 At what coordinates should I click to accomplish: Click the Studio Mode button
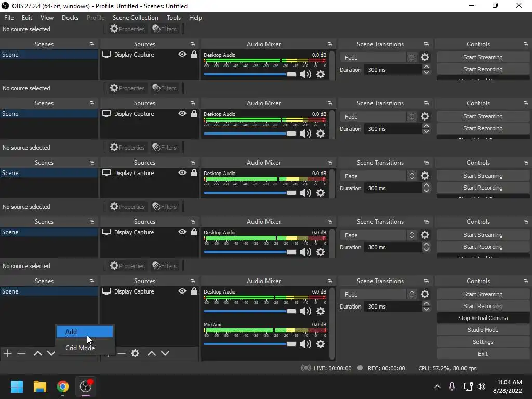tap(483, 330)
